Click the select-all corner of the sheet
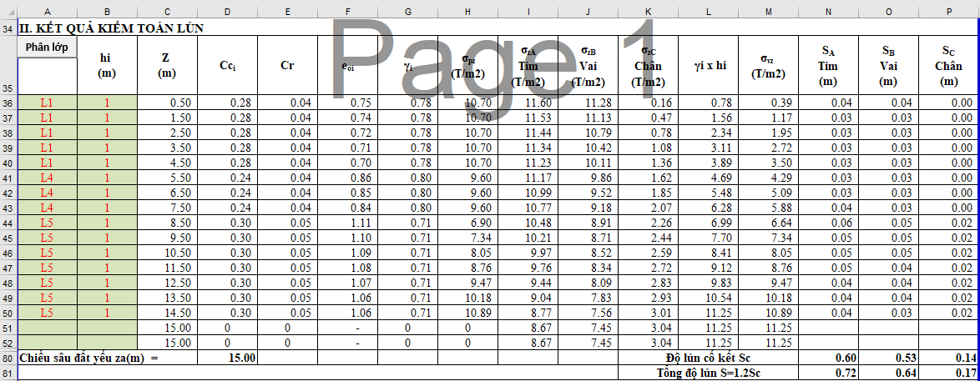 (8, 10)
